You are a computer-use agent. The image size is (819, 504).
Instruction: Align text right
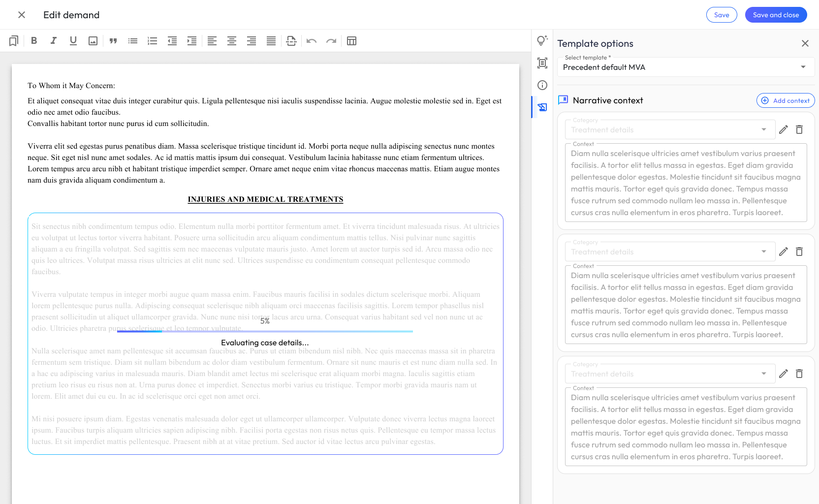coord(252,41)
